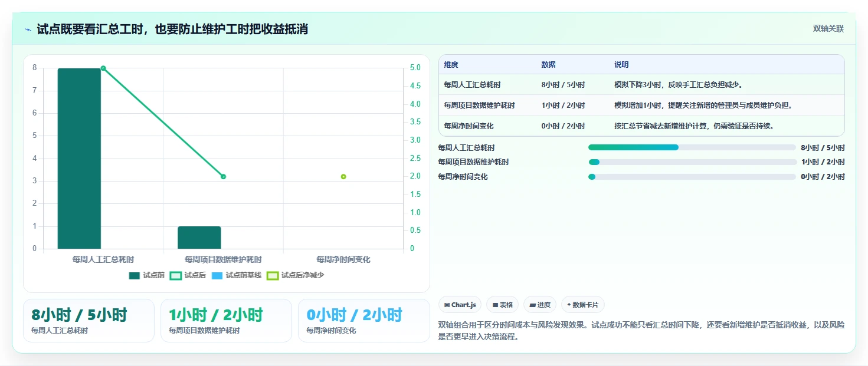Click the tall 每周人工汇总耗时 bar in the chart
Viewport: 868px width, 366px height.
79,159
